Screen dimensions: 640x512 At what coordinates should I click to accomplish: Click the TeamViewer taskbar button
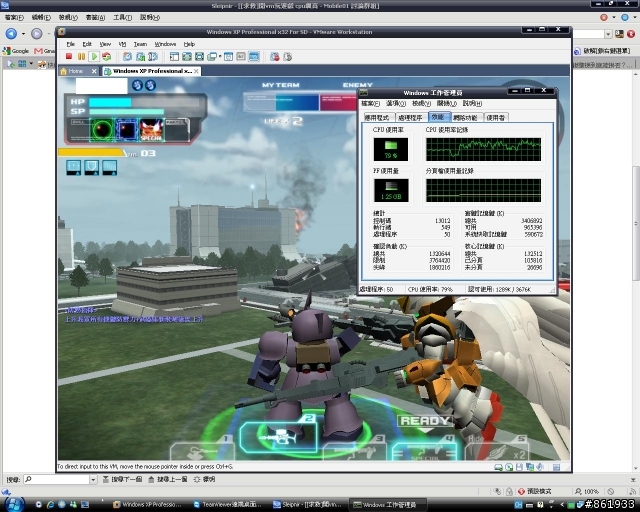pyautogui.click(x=228, y=504)
